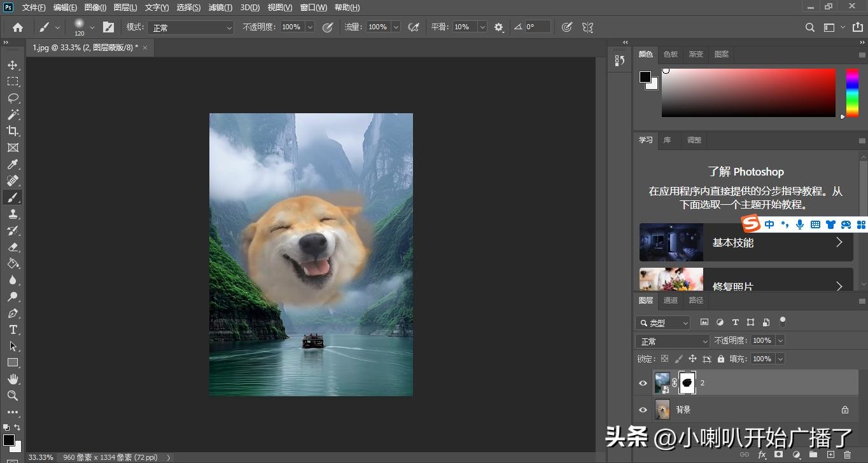Toggle visibility of the 背景 layer

[x=643, y=410]
